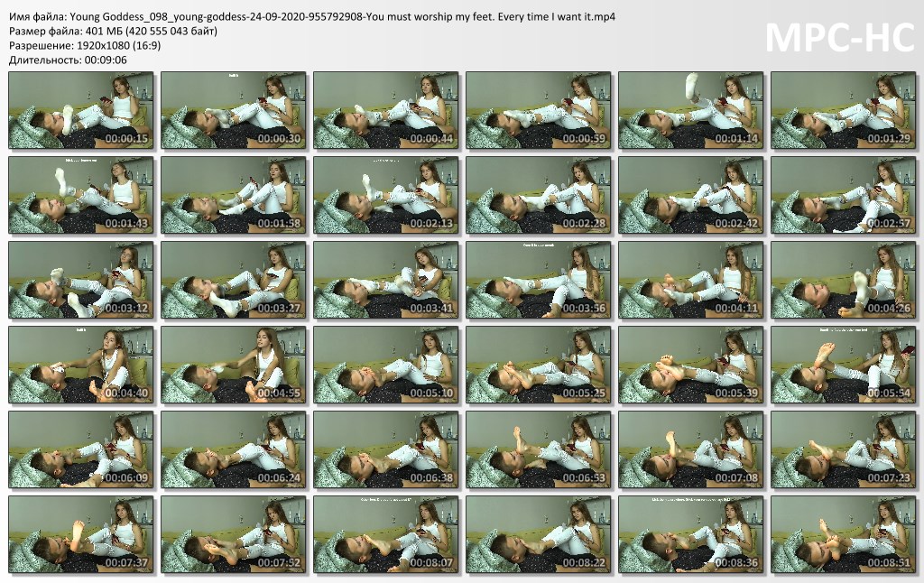Choose the thumbnail labeled 00:02:13
Image resolution: width=924 pixels, height=583 pixels.
tap(386, 195)
